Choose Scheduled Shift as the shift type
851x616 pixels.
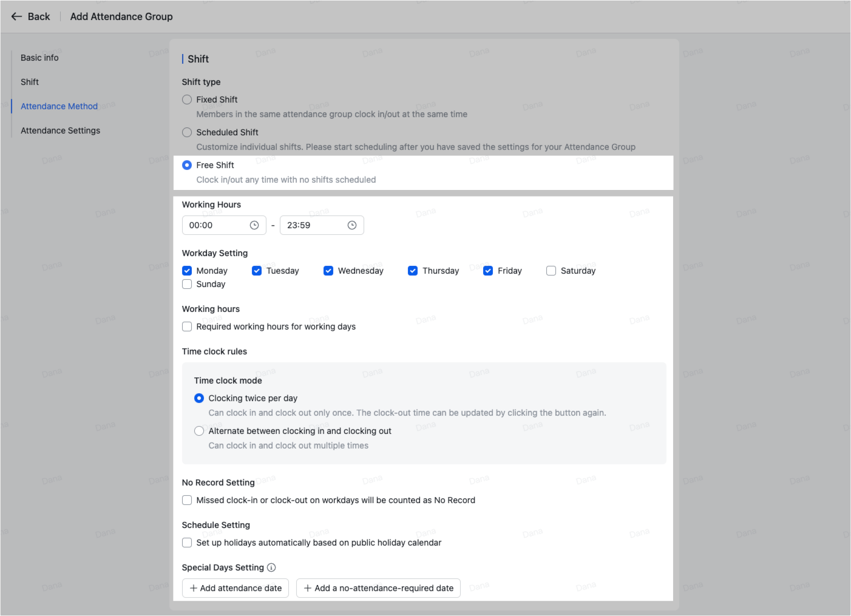click(x=187, y=132)
